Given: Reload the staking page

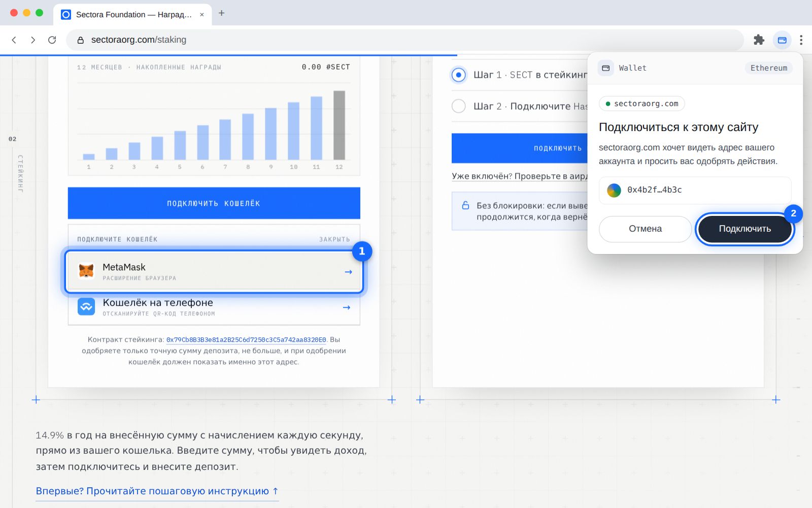Looking at the screenshot, I should coord(52,40).
